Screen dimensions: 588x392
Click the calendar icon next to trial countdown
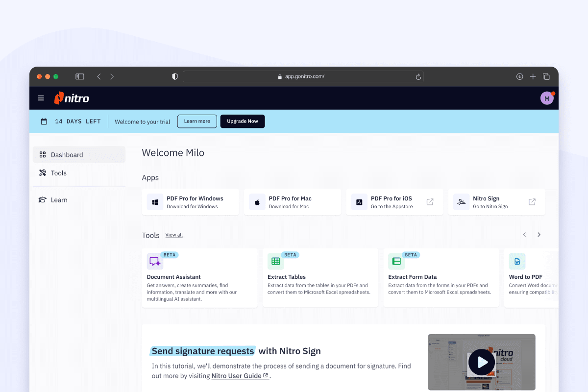click(x=44, y=121)
